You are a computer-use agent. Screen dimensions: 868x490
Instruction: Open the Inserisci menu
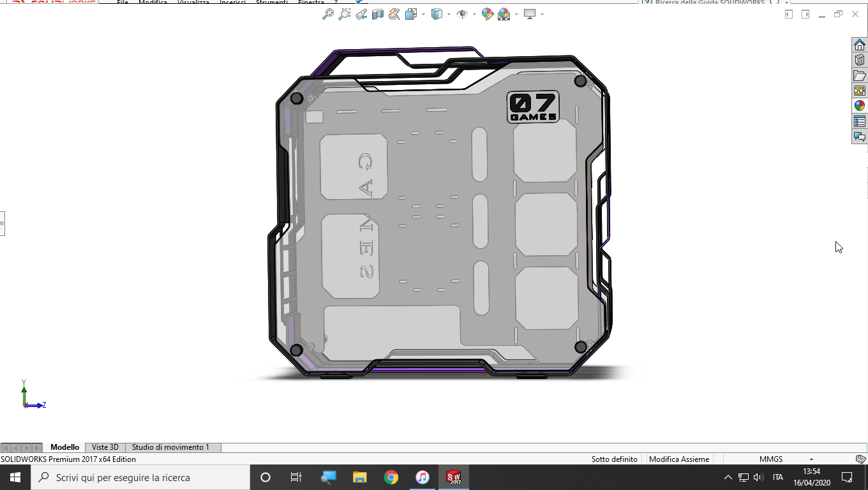click(234, 3)
